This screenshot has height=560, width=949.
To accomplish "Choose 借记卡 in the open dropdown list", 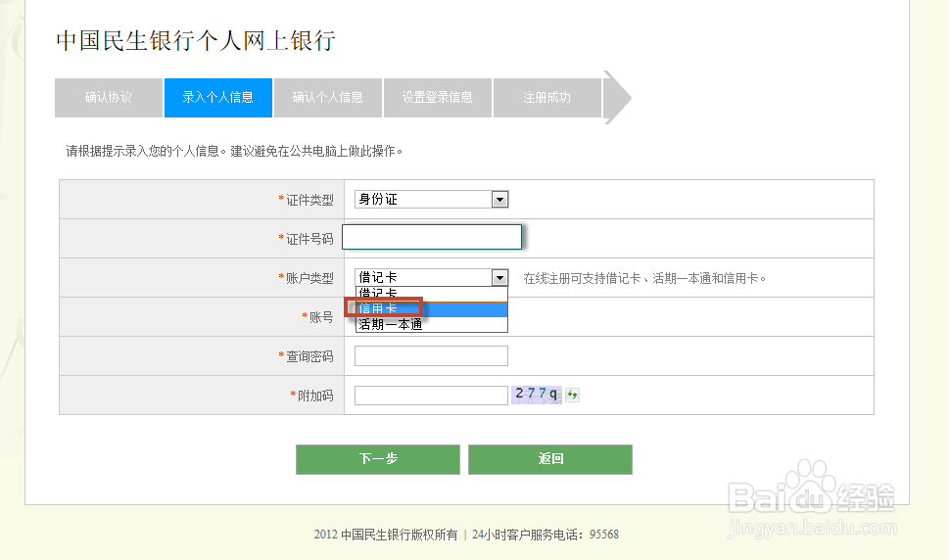I will point(431,294).
